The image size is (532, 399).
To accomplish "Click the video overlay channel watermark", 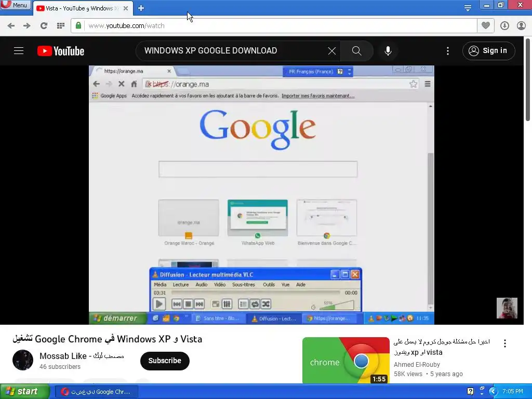I will tap(507, 308).
